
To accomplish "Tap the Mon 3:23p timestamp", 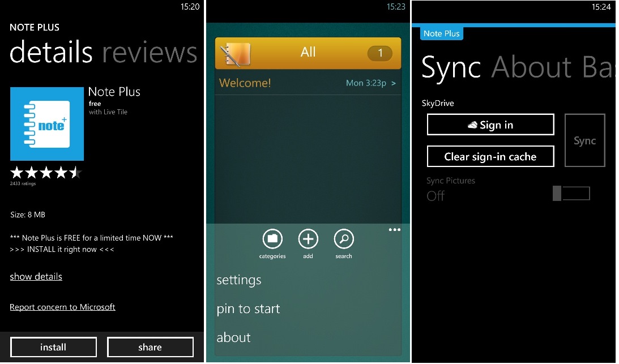I will click(366, 83).
